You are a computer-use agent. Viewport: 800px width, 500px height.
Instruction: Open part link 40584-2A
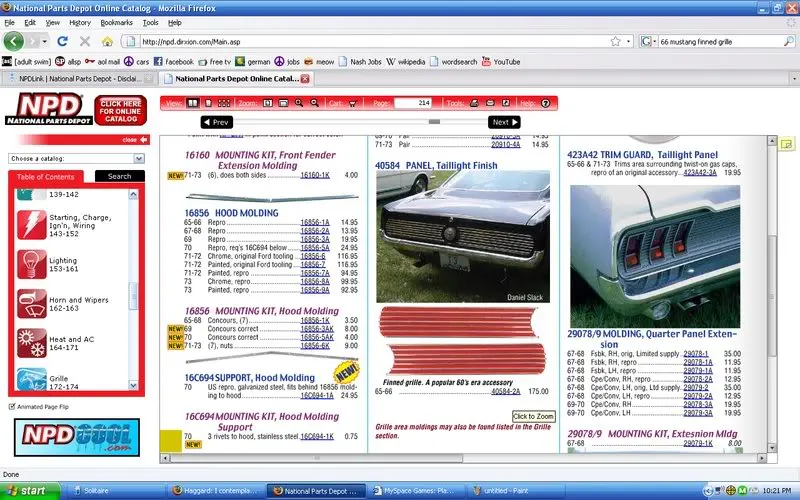coord(506,391)
